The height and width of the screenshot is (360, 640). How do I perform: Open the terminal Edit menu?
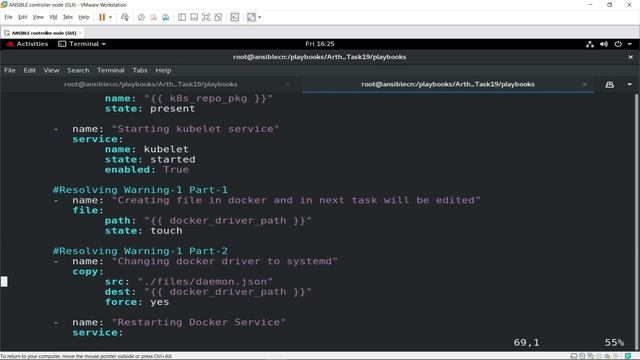(x=29, y=70)
